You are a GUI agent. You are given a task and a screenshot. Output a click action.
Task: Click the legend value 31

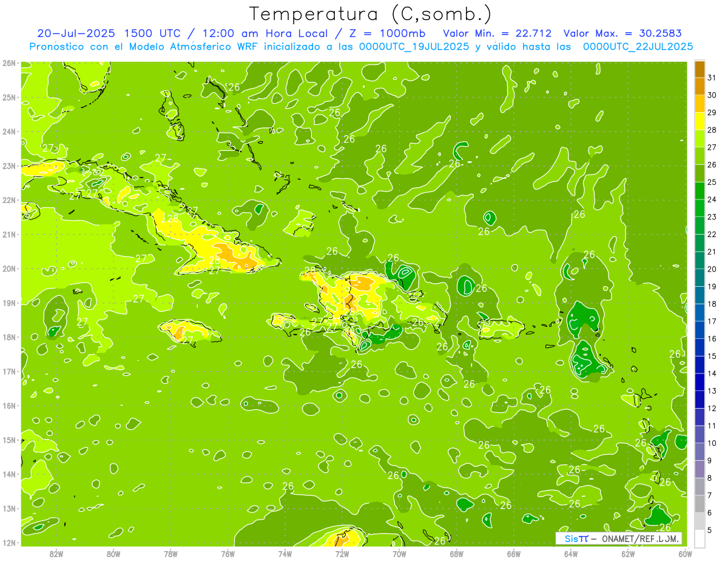[x=712, y=78]
